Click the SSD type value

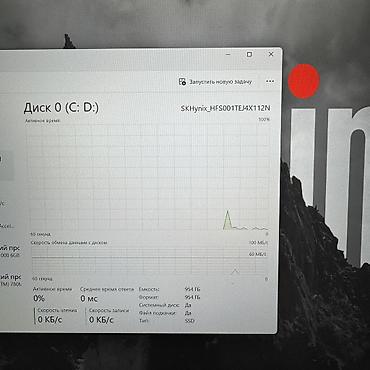tap(189, 321)
